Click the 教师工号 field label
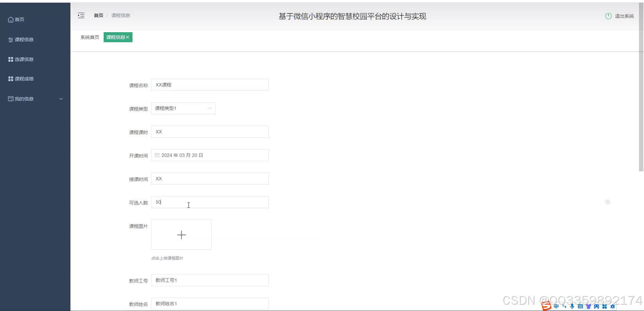644x311 pixels. 139,281
